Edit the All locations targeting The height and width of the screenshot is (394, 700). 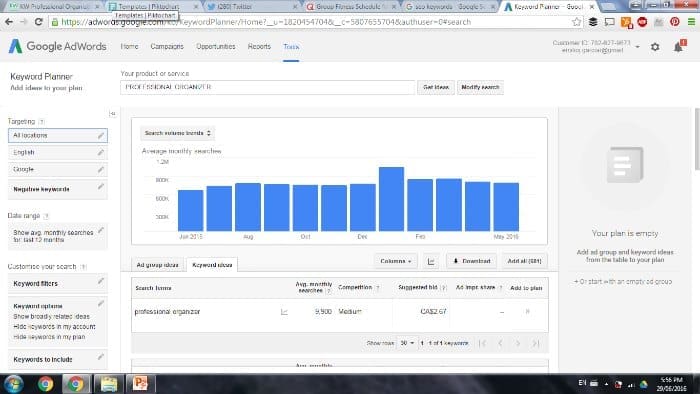click(x=58, y=135)
